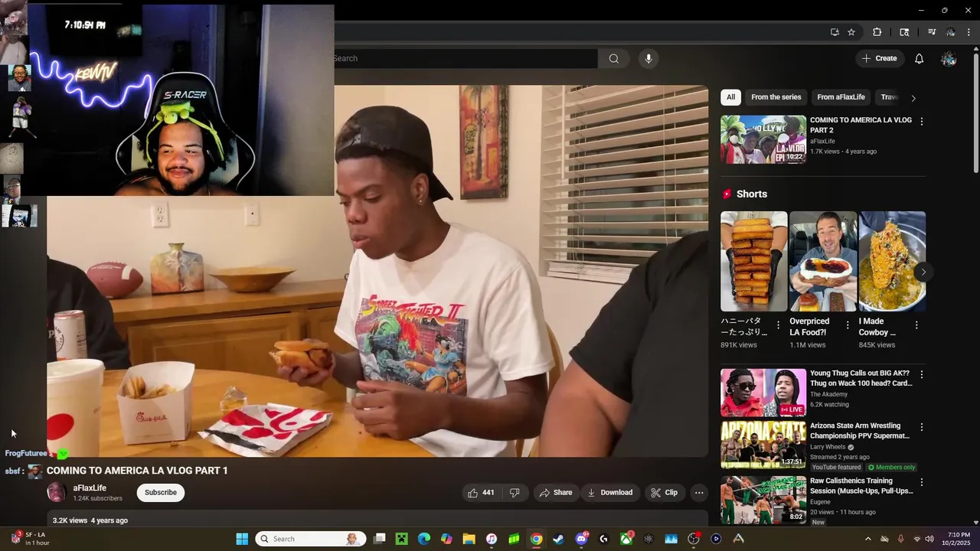Click the main video player frame
The height and width of the screenshot is (551, 980).
pyautogui.click(x=377, y=271)
